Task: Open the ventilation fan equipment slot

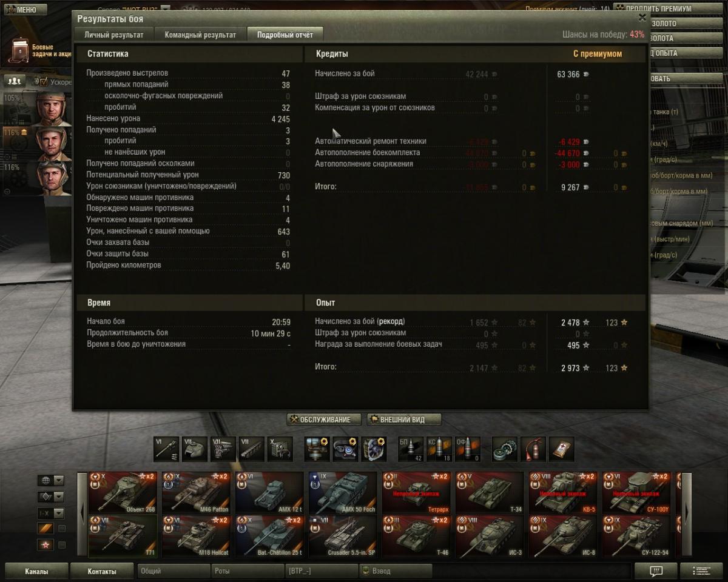Action: point(374,449)
